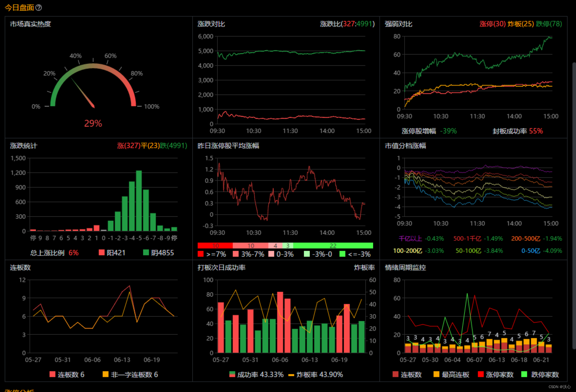Toggle the 涨停家数 legend item
Viewport: 576px width, 392px height.
[496, 374]
